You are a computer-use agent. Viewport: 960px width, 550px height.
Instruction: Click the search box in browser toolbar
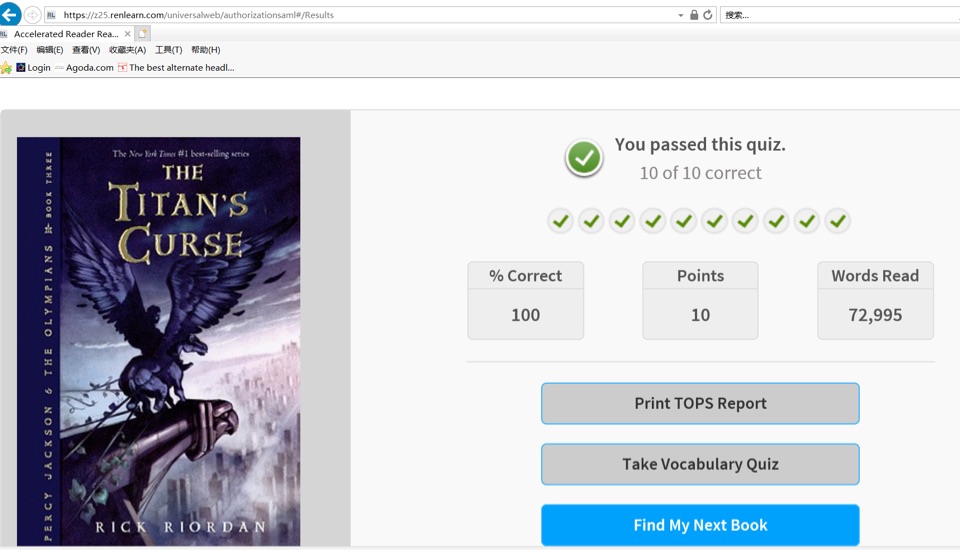click(x=840, y=15)
